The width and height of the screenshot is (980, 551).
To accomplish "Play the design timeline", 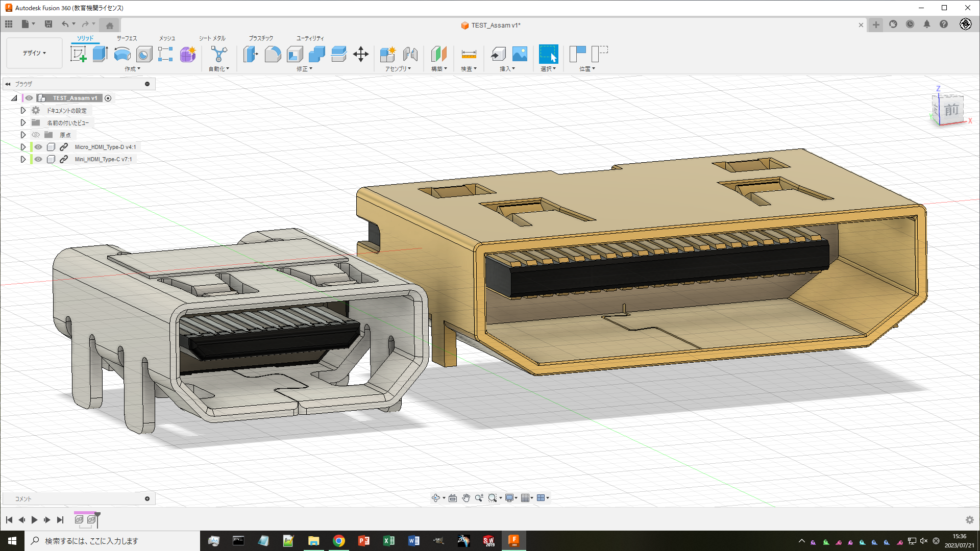I will click(34, 520).
